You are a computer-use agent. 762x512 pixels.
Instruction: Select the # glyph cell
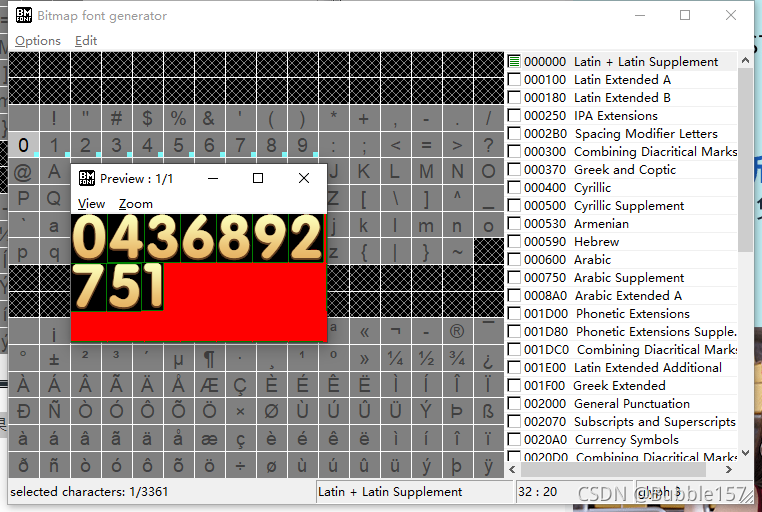[116, 118]
